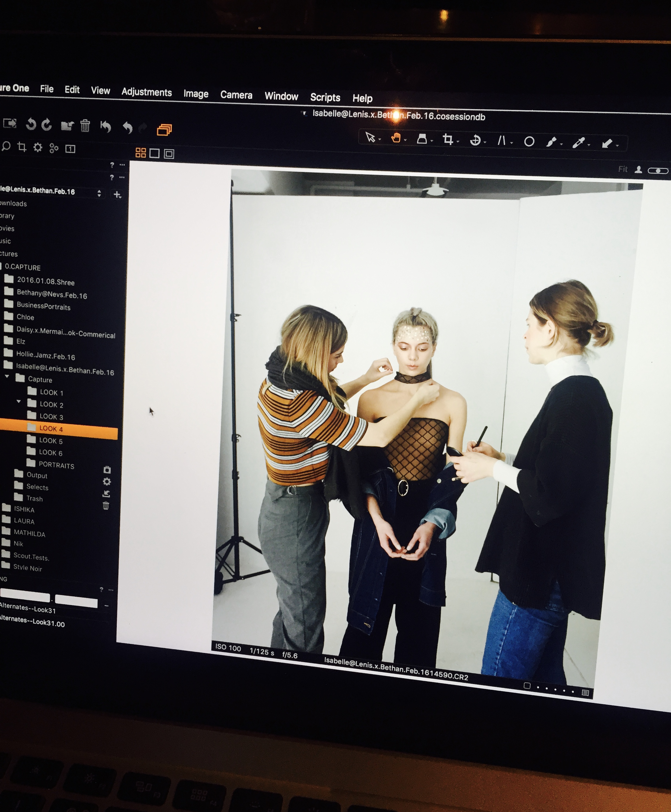Image resolution: width=671 pixels, height=812 pixels.
Task: Click the Fit zoom label
Action: [623, 169]
